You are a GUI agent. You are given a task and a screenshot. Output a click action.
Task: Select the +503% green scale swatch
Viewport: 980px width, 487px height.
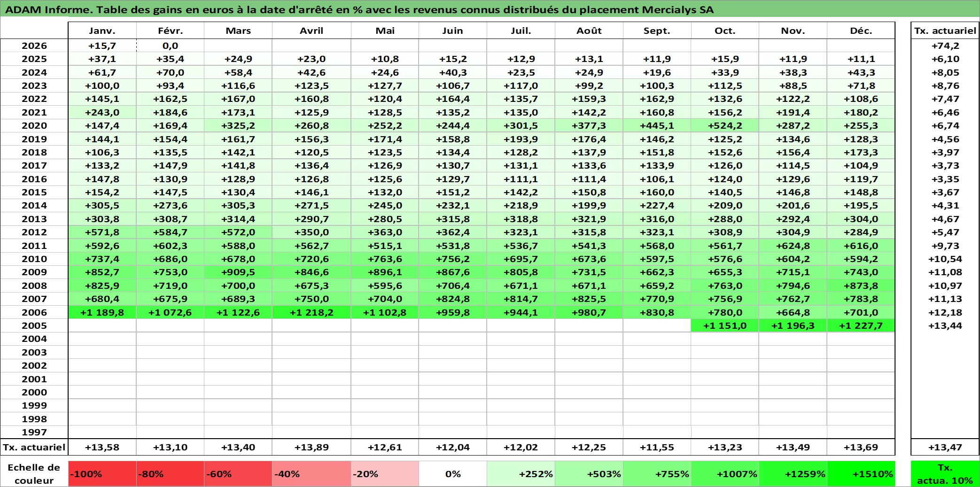click(589, 474)
